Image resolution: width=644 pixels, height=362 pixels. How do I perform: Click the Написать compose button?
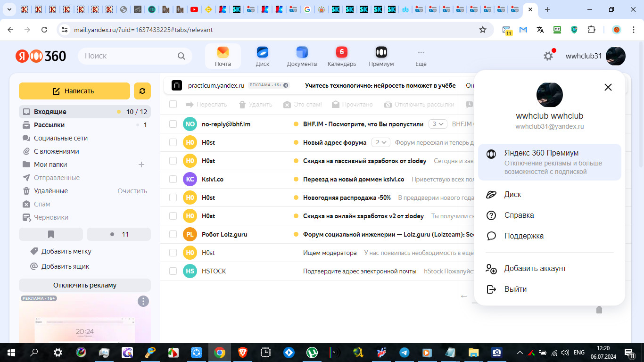tap(74, 91)
